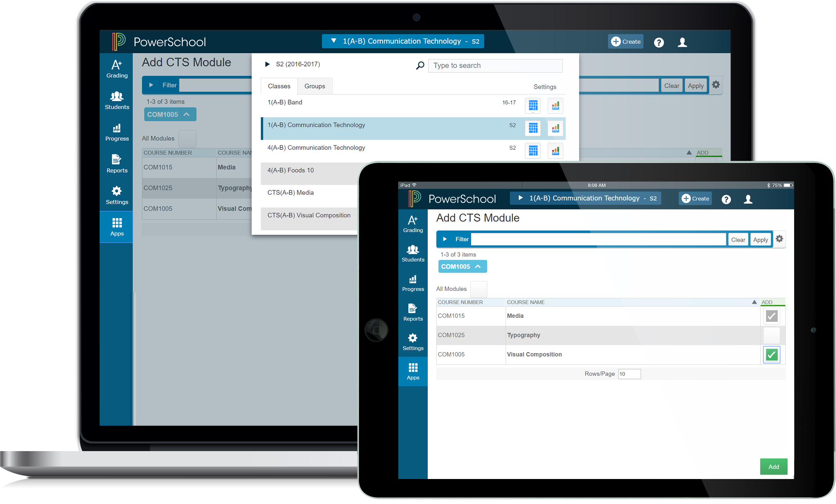Open the gradebook grid for 1(A-B) Band

532,106
